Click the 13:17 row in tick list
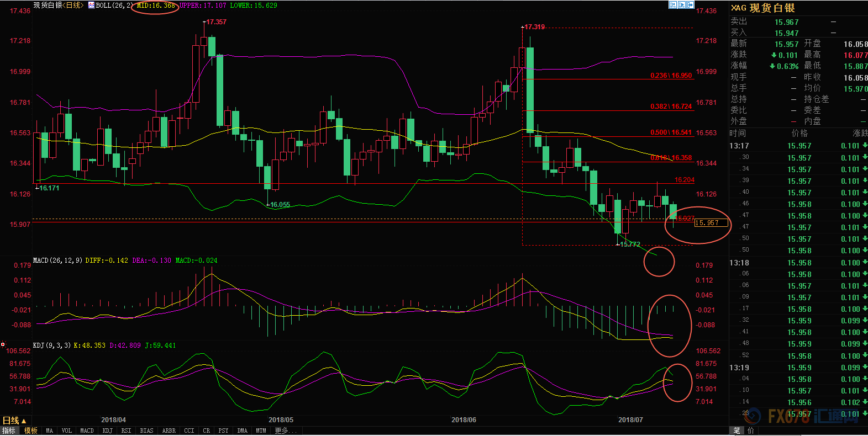The height and width of the screenshot is (436, 868). [798, 146]
